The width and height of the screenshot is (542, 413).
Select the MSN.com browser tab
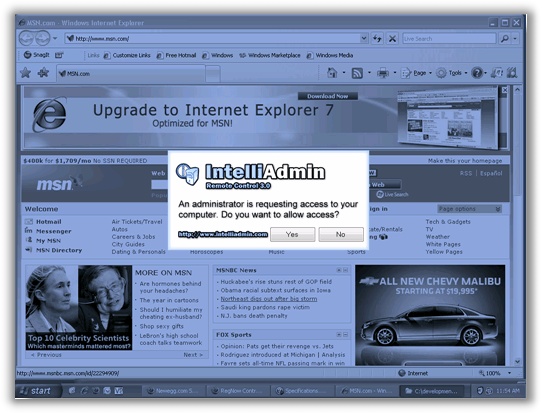point(131,74)
